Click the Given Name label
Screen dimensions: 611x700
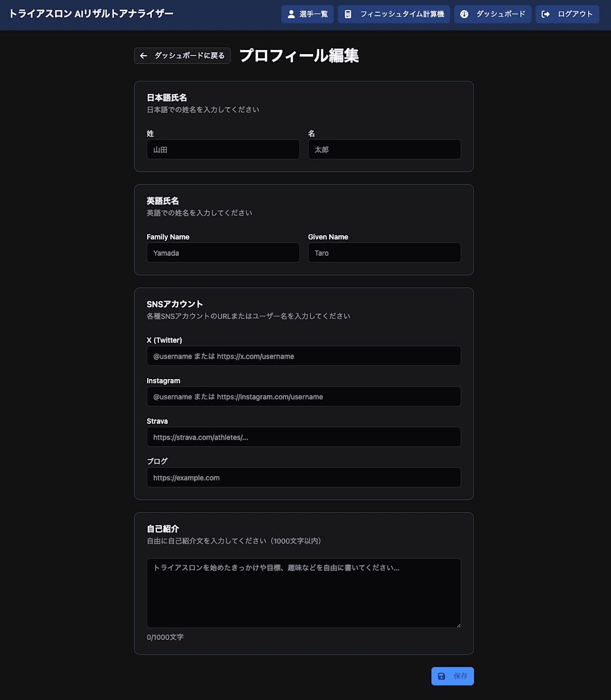tap(328, 237)
